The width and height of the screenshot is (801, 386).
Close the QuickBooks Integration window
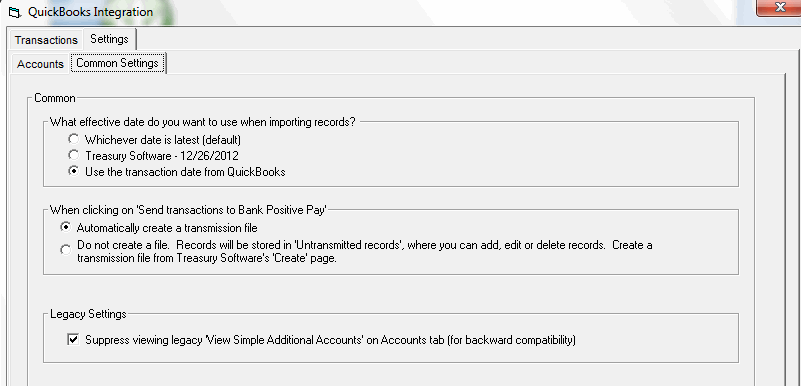[780, 7]
